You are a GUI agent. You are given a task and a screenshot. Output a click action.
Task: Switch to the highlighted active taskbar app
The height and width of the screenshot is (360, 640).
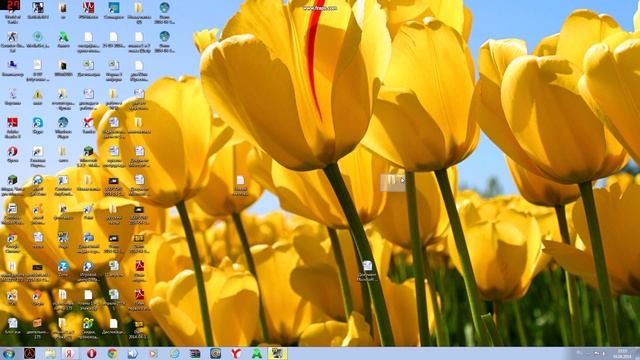click(x=278, y=353)
